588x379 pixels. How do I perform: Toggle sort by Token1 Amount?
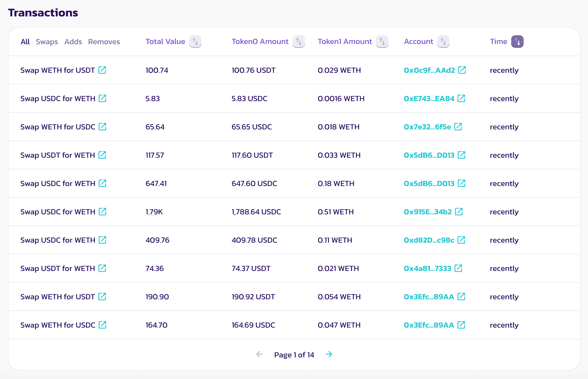coord(382,41)
